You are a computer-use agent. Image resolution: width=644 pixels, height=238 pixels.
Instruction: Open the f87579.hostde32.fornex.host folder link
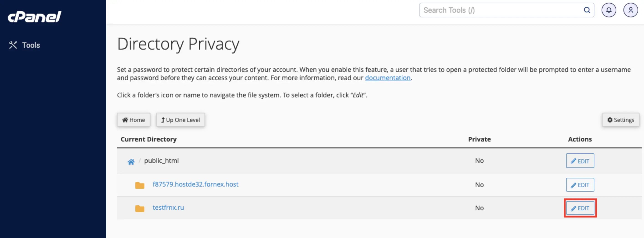(x=195, y=184)
